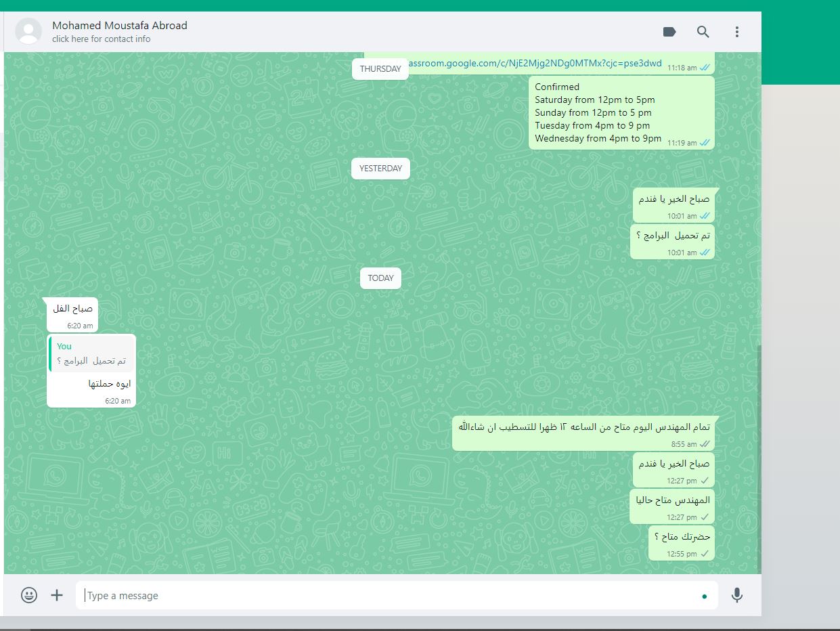Click the plus attach icon
840x631 pixels.
(57, 595)
